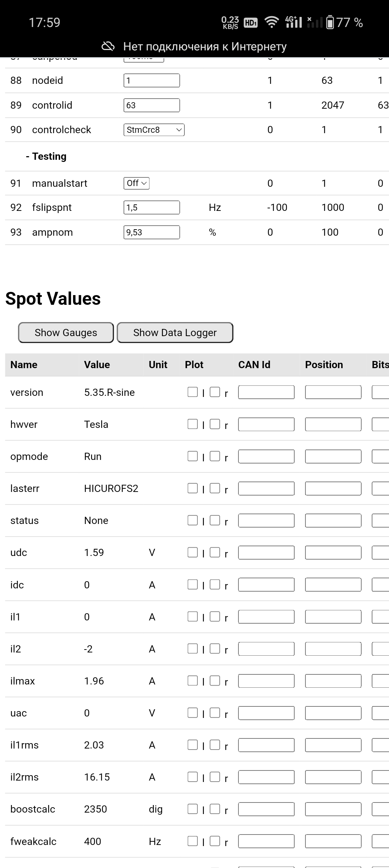Click the Show Data Logger button
The width and height of the screenshot is (389, 868).
(175, 333)
